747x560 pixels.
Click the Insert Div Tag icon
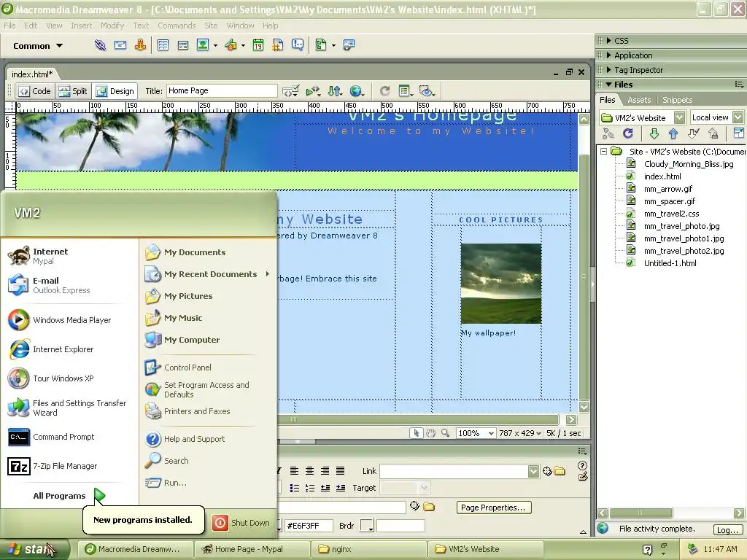(183, 45)
